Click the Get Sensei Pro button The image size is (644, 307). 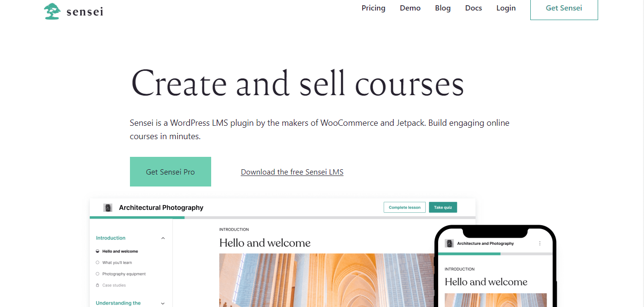pyautogui.click(x=170, y=171)
